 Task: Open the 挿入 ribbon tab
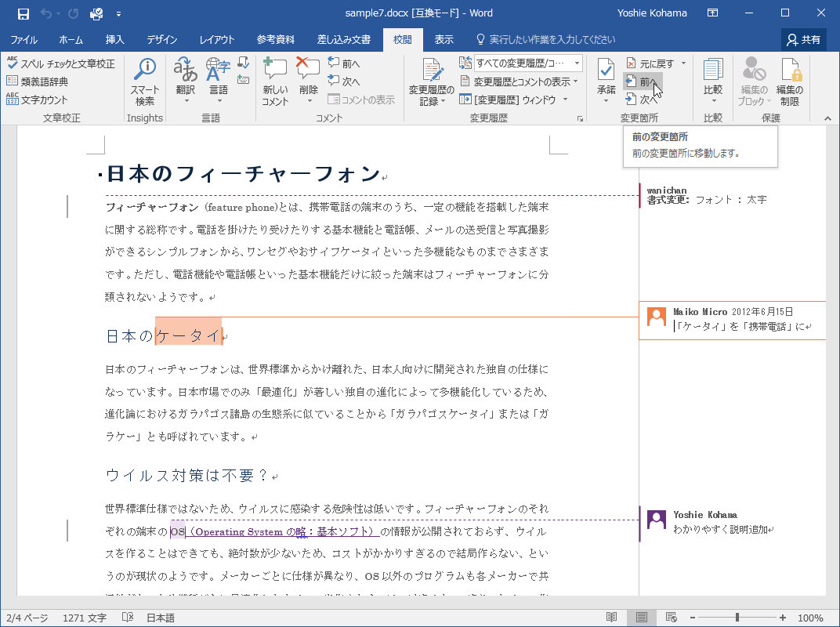pyautogui.click(x=114, y=40)
